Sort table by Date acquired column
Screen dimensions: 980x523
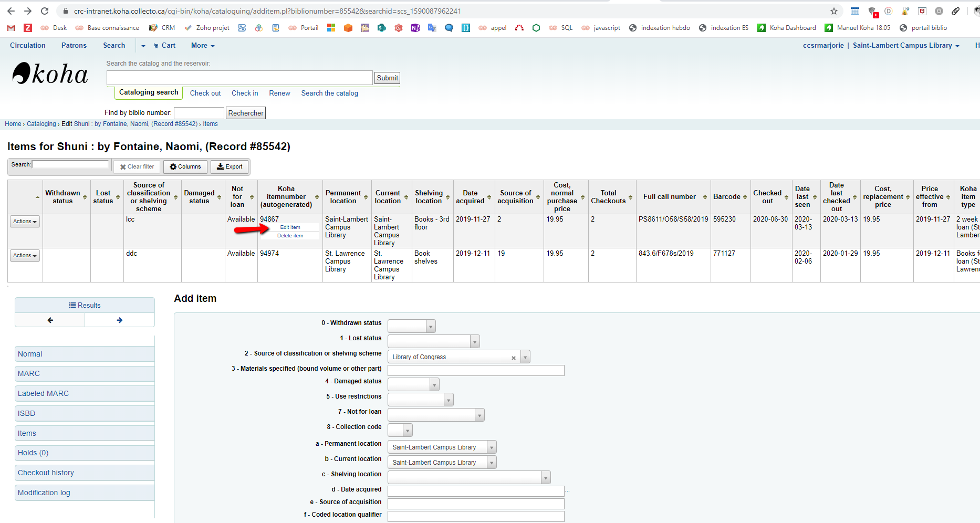coord(473,197)
